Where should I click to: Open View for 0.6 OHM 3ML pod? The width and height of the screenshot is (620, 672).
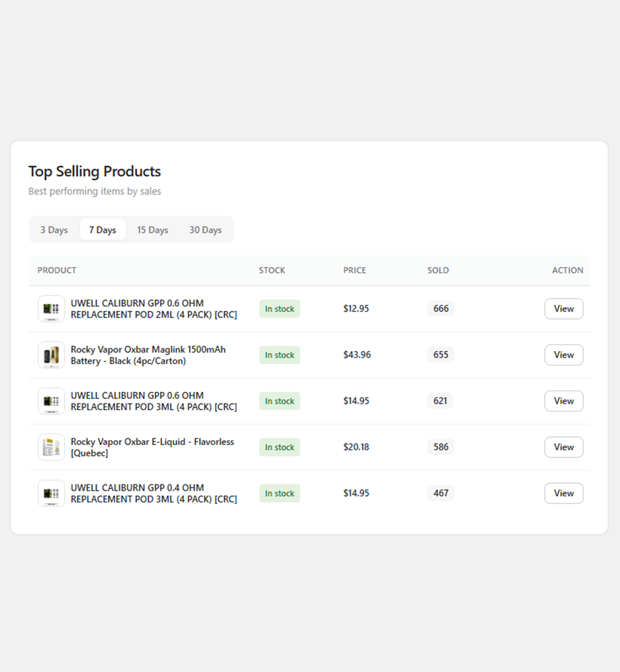tap(564, 401)
